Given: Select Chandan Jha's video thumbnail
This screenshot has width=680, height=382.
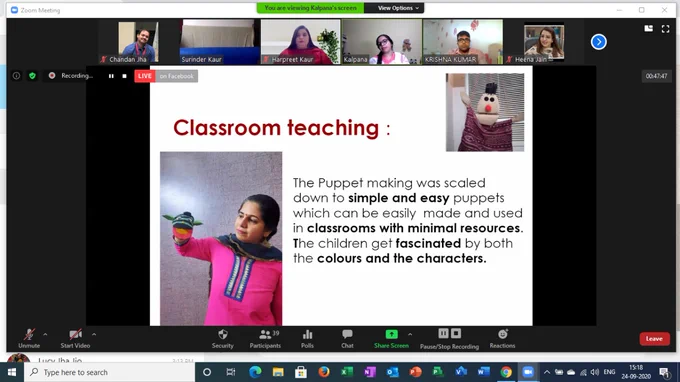Looking at the screenshot, I should [138, 42].
